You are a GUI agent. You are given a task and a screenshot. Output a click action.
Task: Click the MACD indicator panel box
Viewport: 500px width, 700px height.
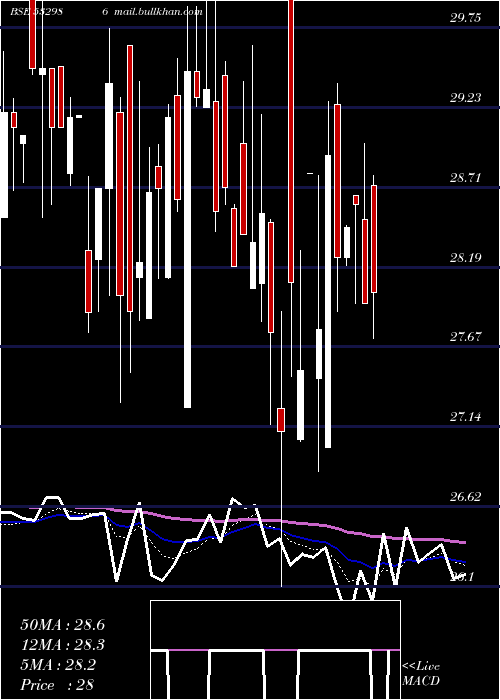(275, 650)
